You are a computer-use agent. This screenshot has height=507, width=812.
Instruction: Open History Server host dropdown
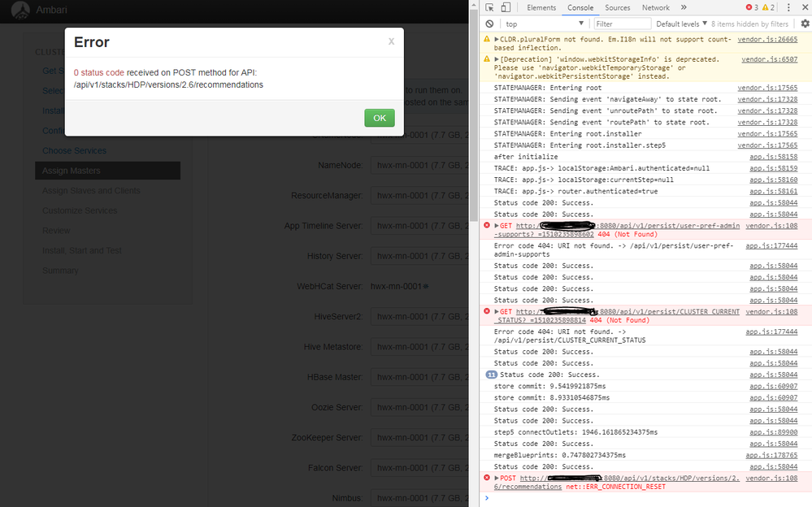tap(419, 257)
